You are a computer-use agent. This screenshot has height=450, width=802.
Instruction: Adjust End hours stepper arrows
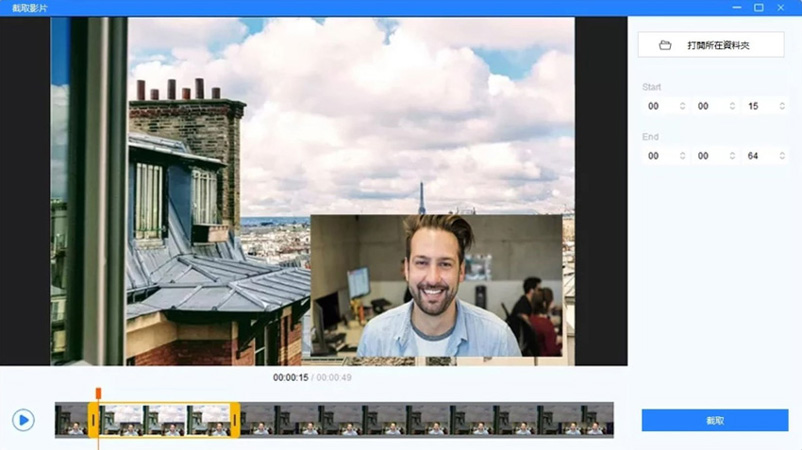(x=682, y=156)
